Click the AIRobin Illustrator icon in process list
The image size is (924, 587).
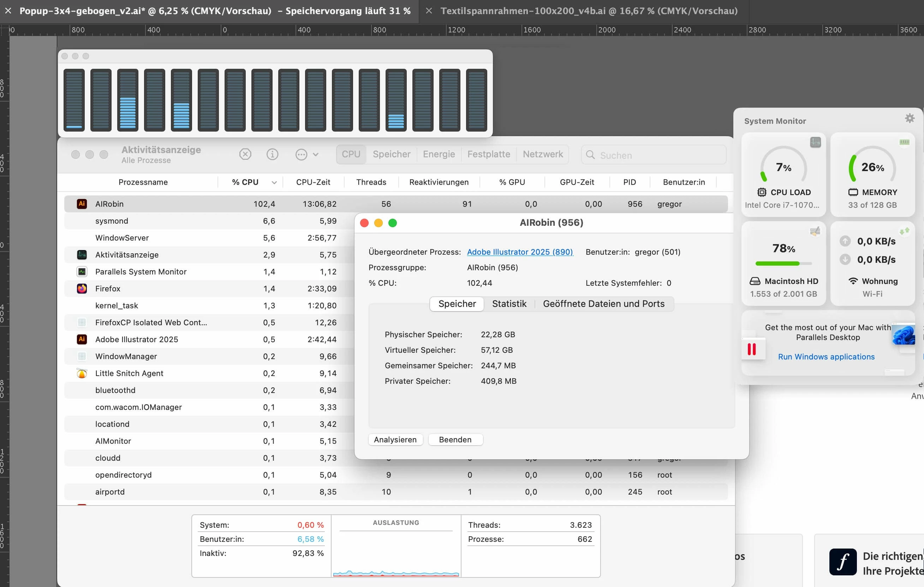[82, 204]
